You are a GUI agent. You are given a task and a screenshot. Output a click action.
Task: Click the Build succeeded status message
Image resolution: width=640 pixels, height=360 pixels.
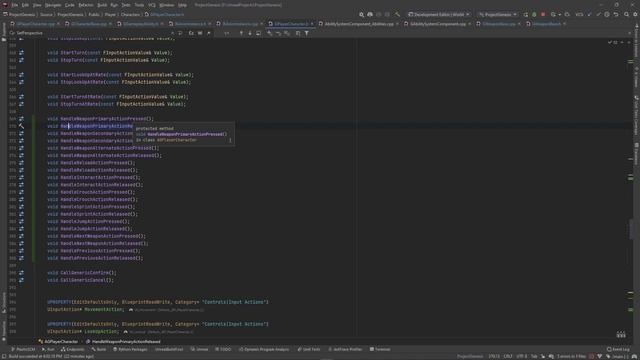point(51,356)
